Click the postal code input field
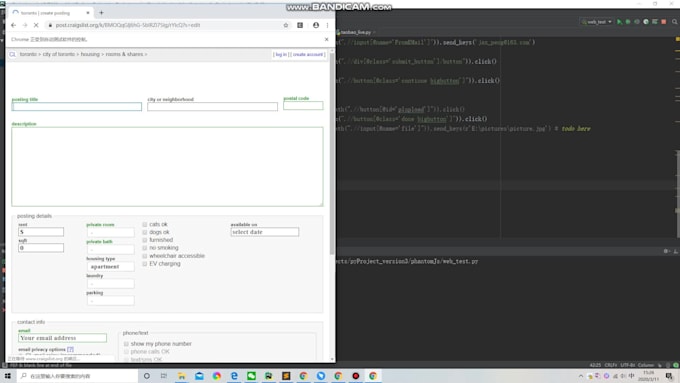This screenshot has height=383, width=680. coord(303,105)
